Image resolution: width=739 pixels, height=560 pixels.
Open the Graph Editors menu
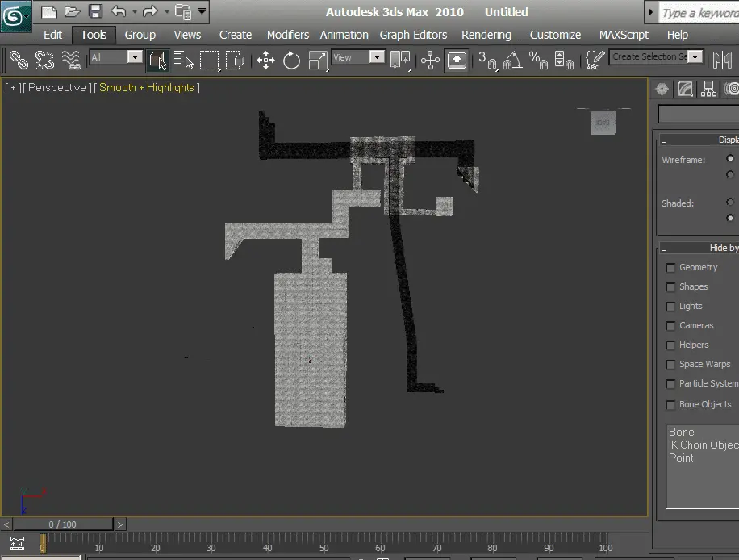coord(413,35)
